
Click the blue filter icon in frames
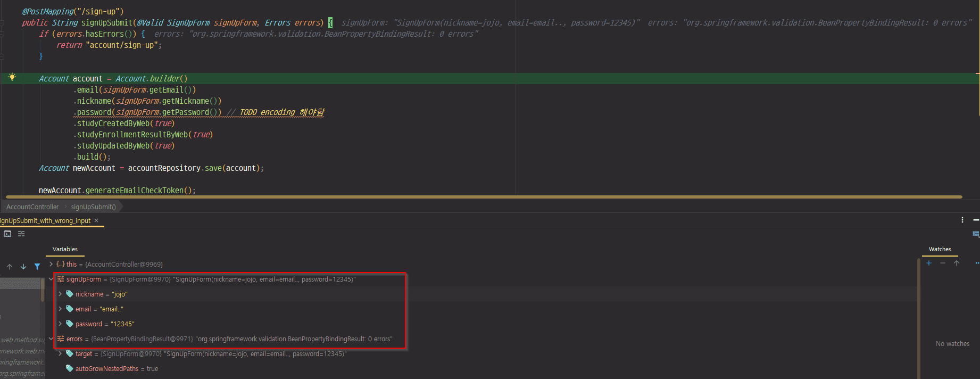coord(37,267)
